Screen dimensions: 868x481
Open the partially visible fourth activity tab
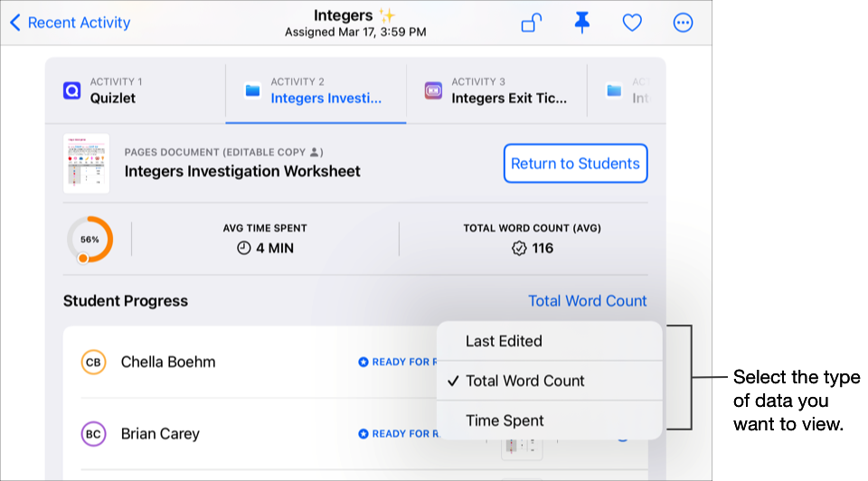[x=627, y=90]
